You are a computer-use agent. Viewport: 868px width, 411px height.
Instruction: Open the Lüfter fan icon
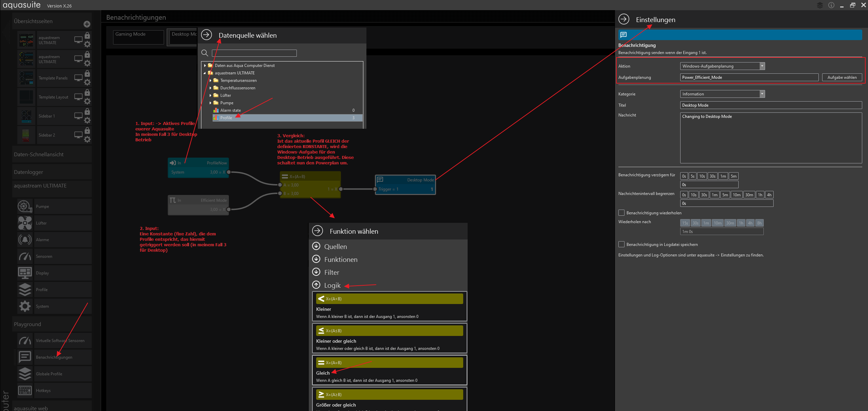(25, 223)
